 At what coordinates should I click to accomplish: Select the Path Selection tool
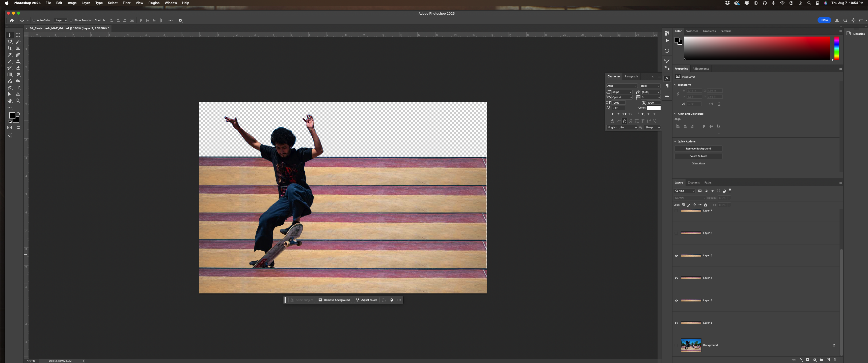coord(10,94)
